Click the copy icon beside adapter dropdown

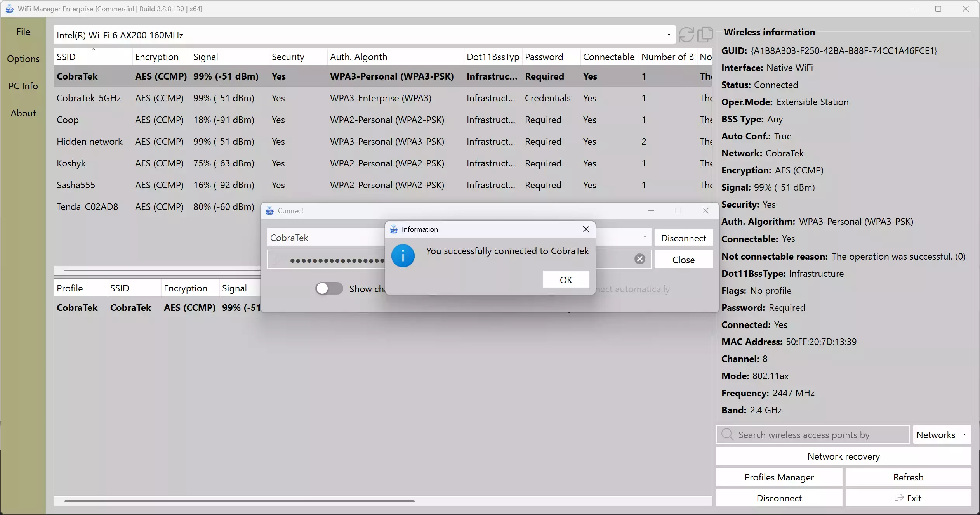(705, 35)
